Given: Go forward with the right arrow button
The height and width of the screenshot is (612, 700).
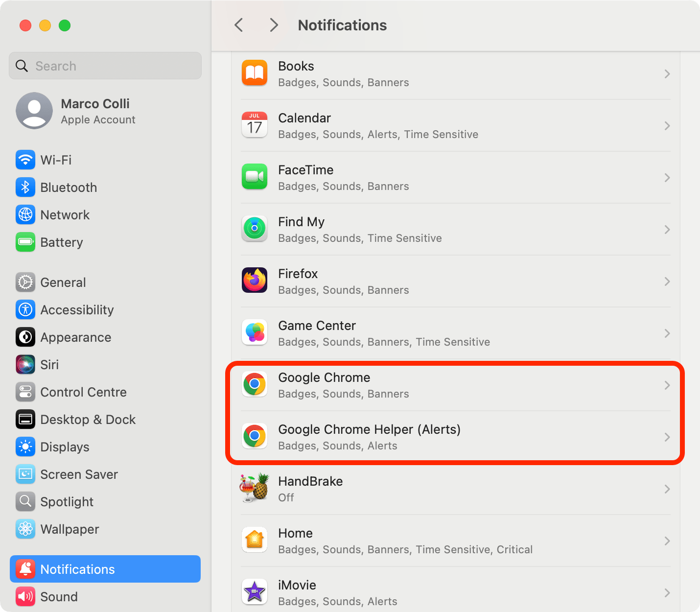Looking at the screenshot, I should pos(274,25).
